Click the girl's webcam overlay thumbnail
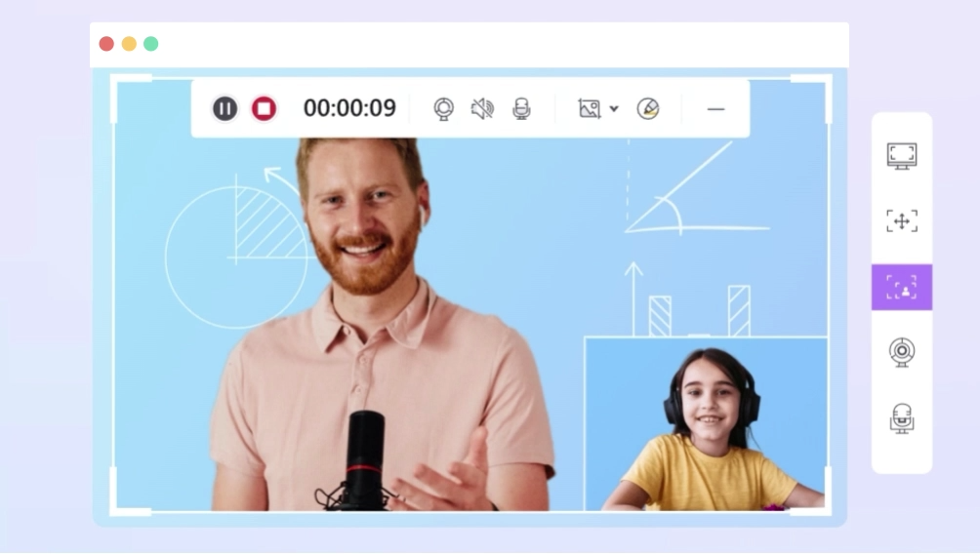 click(x=707, y=424)
